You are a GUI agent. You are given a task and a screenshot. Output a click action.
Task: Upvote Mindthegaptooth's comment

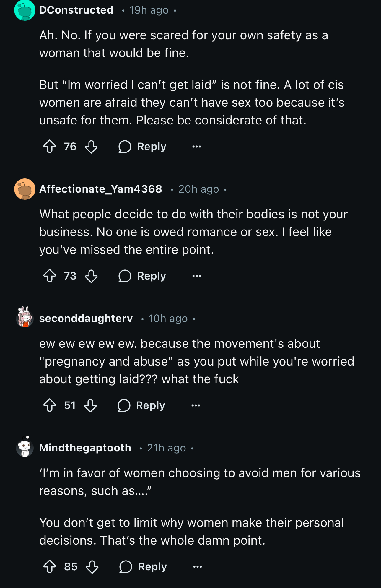pos(50,567)
